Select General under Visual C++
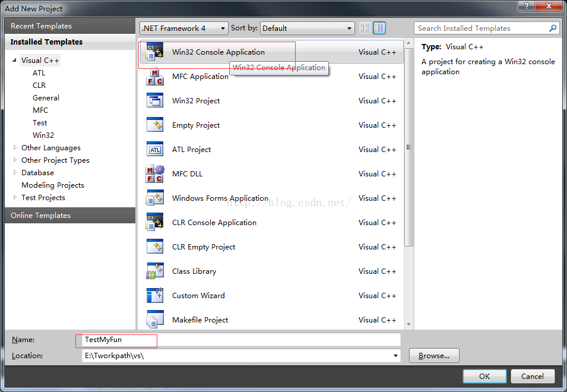The height and width of the screenshot is (392, 567). (x=46, y=98)
